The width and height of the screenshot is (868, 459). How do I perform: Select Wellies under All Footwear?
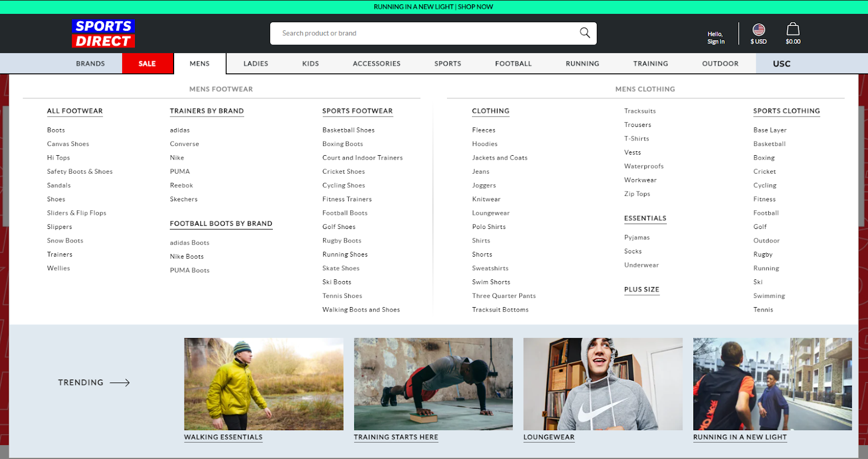point(59,268)
